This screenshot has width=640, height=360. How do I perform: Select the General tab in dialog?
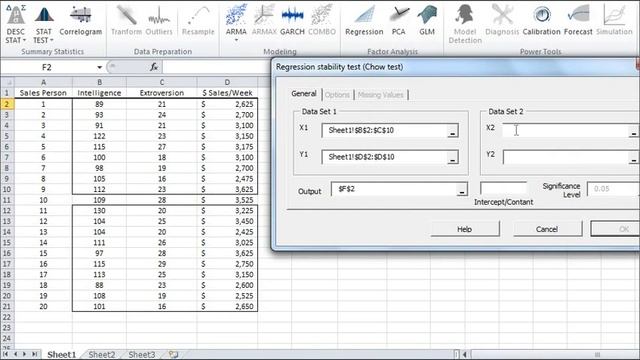304,94
